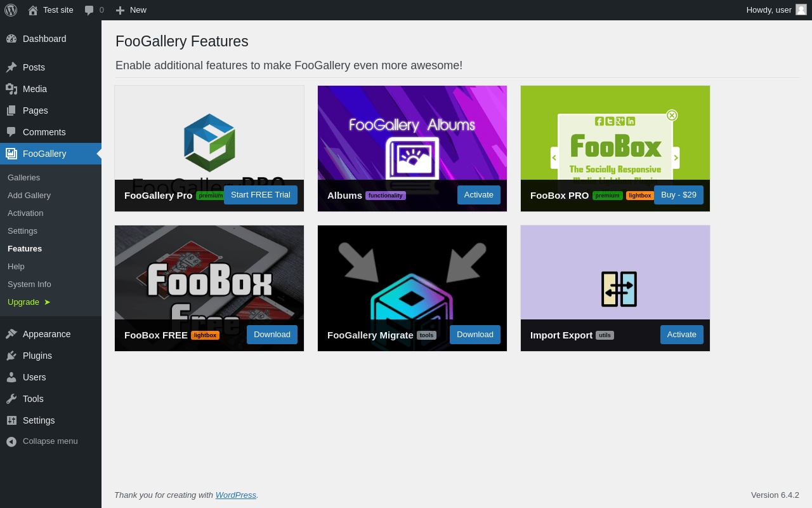Image resolution: width=812 pixels, height=508 pixels.
Task: Download FooBox FREE
Action: pos(272,335)
